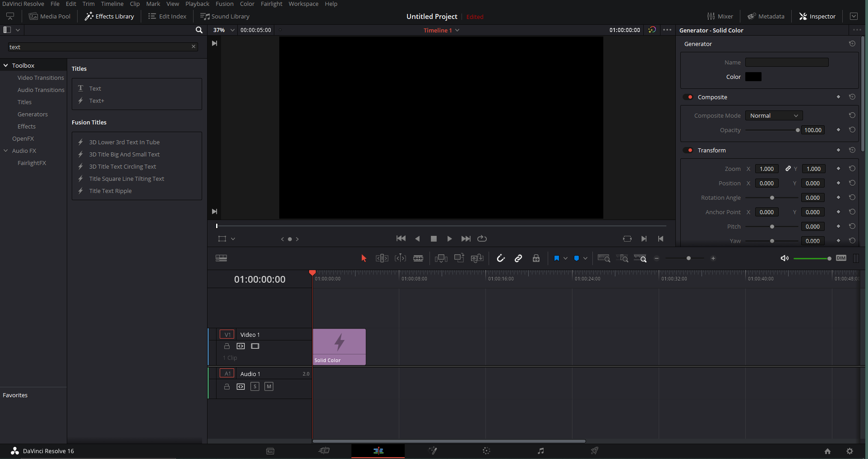The height and width of the screenshot is (459, 868).
Task: Mute audio with the speaker icon
Action: pos(785,258)
